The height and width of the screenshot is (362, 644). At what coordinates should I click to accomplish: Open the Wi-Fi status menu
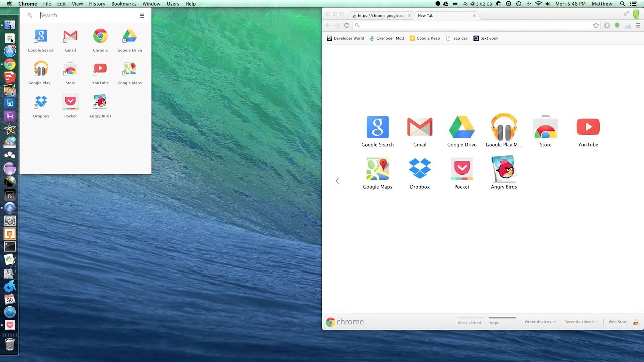(x=538, y=4)
